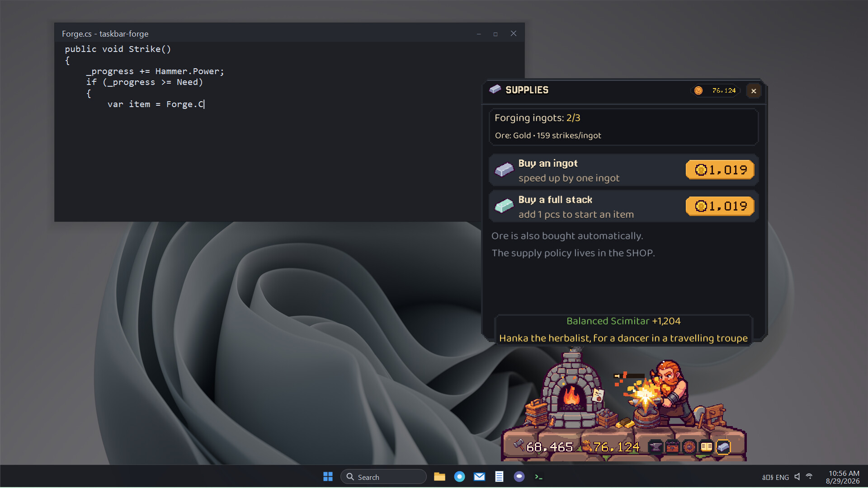
Task: Click the round wooden shield icon
Action: (x=689, y=447)
